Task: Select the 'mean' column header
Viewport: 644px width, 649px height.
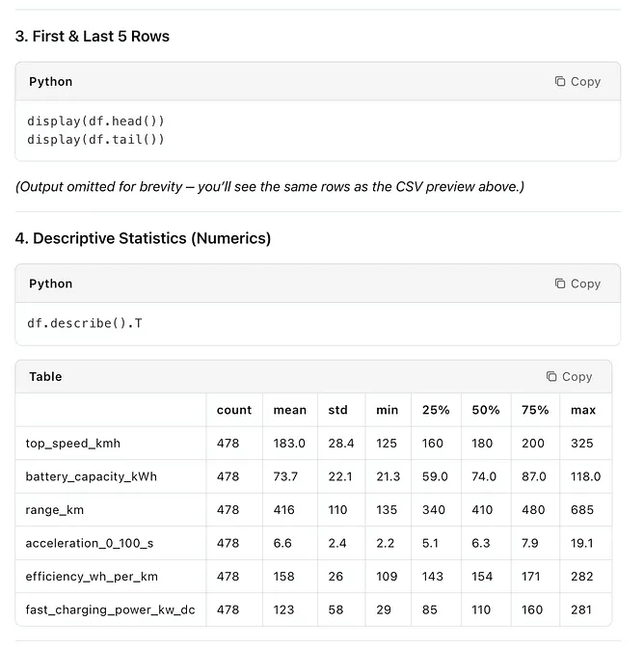Action: tap(290, 410)
